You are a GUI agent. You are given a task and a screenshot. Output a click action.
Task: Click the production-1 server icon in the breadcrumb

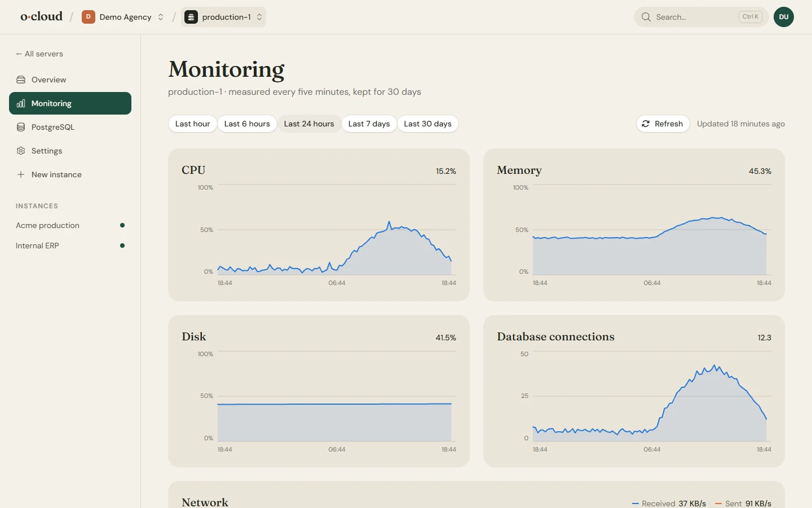pyautogui.click(x=191, y=17)
